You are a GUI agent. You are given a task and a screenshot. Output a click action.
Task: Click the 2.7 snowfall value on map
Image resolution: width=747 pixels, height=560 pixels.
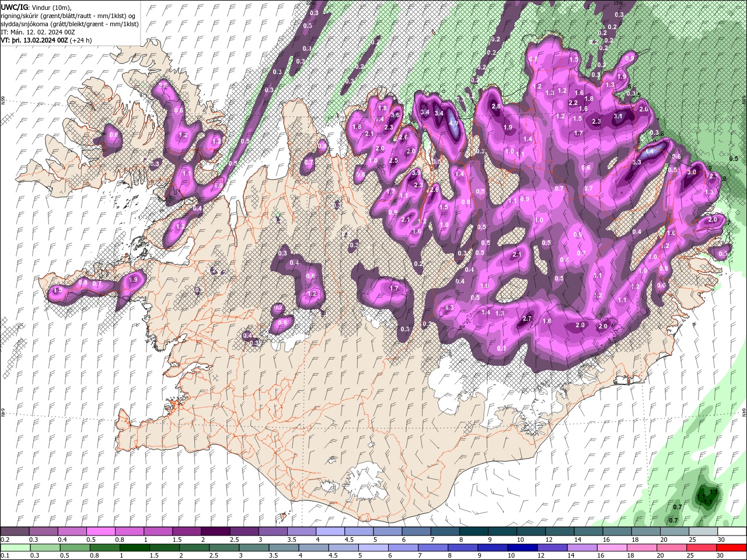pos(527,318)
